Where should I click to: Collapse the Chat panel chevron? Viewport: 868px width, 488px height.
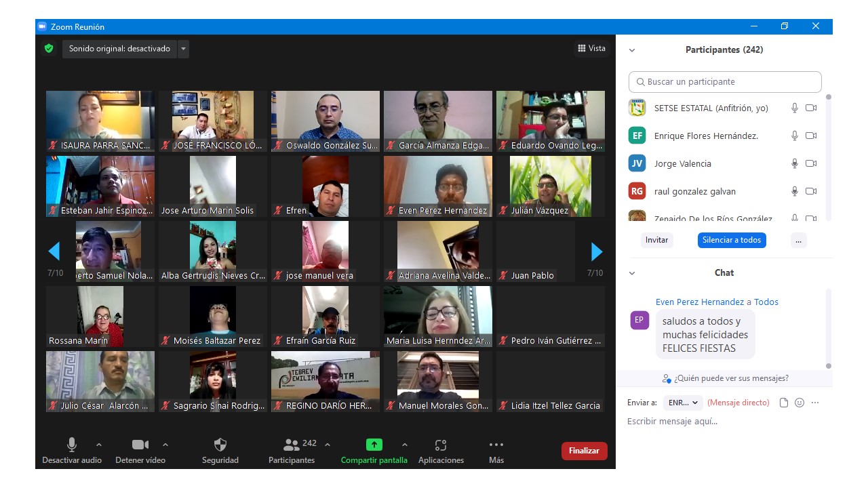point(632,273)
